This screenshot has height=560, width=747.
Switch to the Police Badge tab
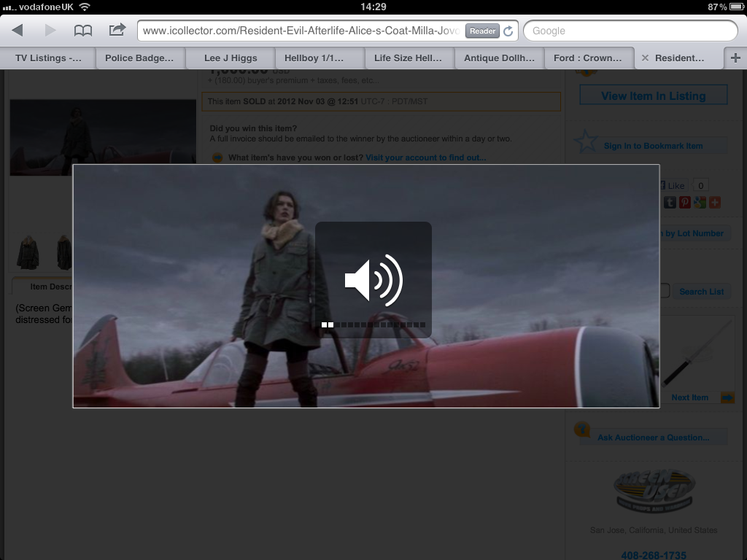pyautogui.click(x=139, y=58)
